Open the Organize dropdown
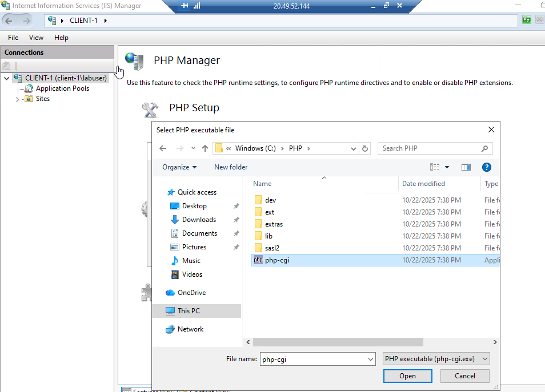The height and width of the screenshot is (392, 545). pos(179,167)
